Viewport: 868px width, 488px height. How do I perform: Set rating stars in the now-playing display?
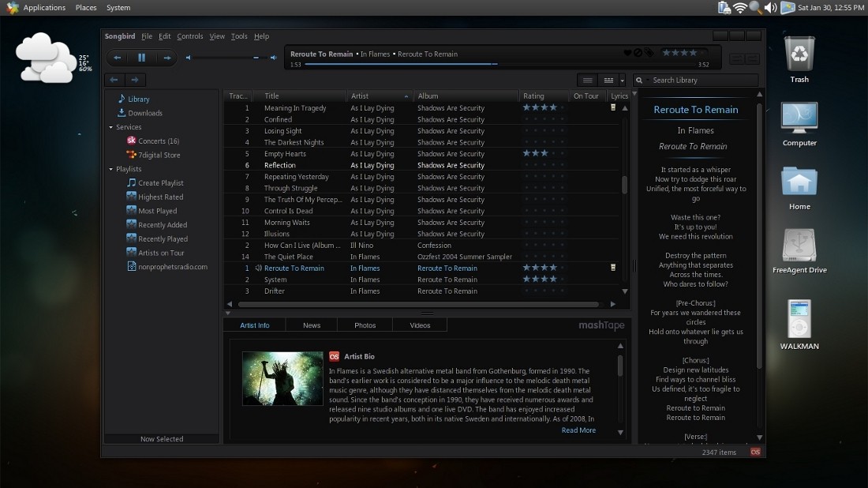tap(684, 53)
